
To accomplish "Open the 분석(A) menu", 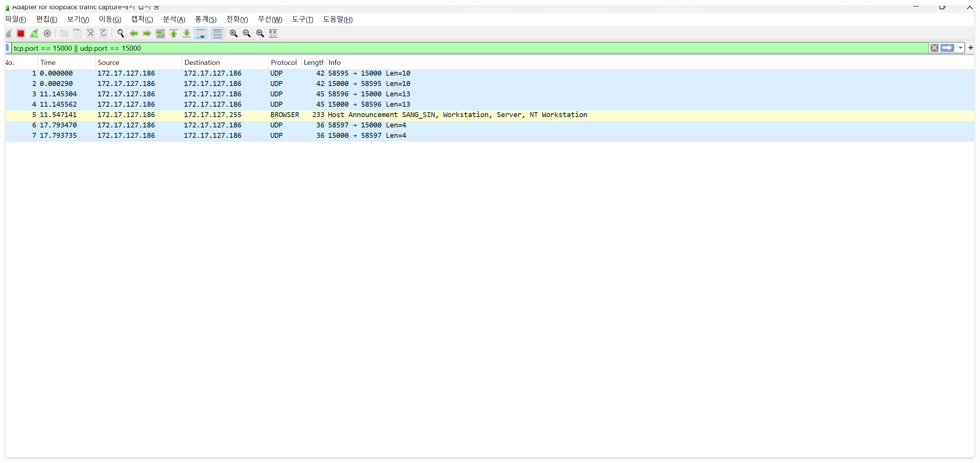I will click(174, 20).
